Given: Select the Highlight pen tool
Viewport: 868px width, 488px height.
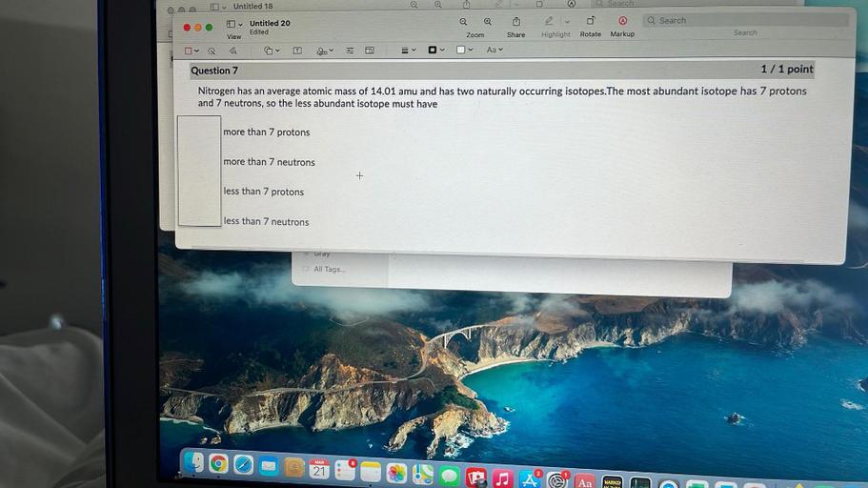Looking at the screenshot, I should 549,21.
